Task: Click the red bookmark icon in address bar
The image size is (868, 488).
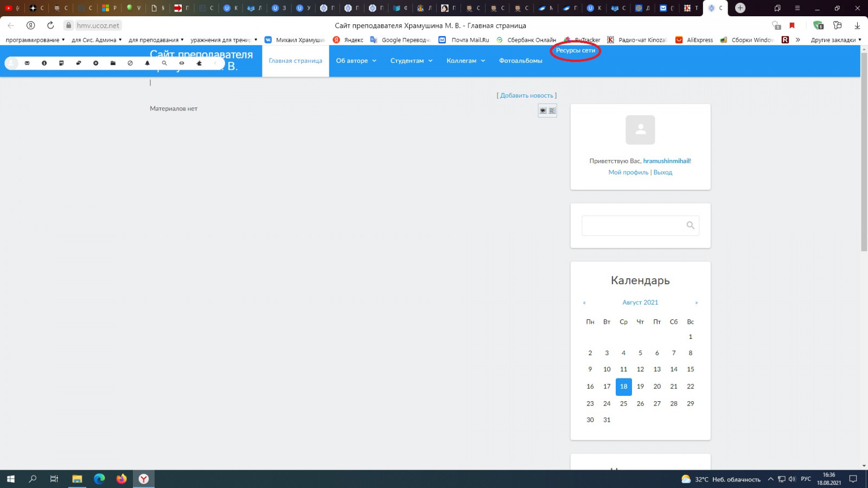Action: tap(792, 25)
